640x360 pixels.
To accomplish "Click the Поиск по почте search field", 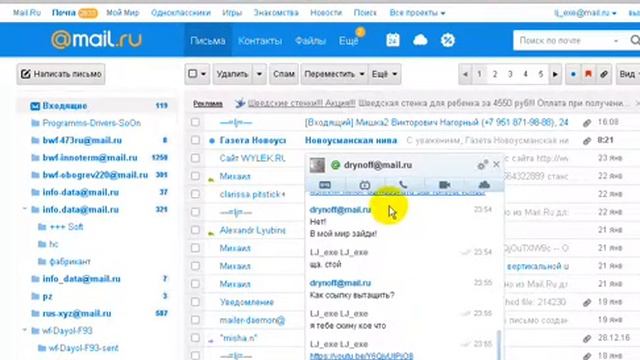I will [x=565, y=40].
